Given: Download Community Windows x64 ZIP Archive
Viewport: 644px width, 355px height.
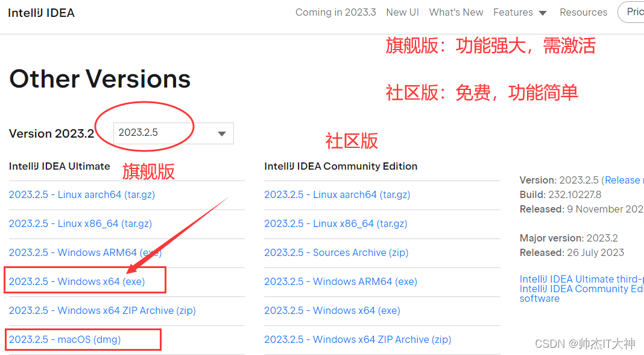Looking at the screenshot, I should pos(358,339).
